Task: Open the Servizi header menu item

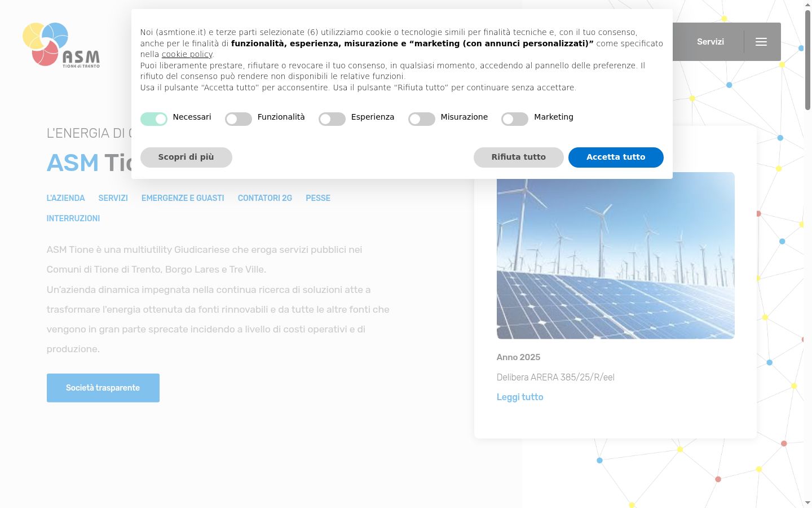Action: point(710,42)
